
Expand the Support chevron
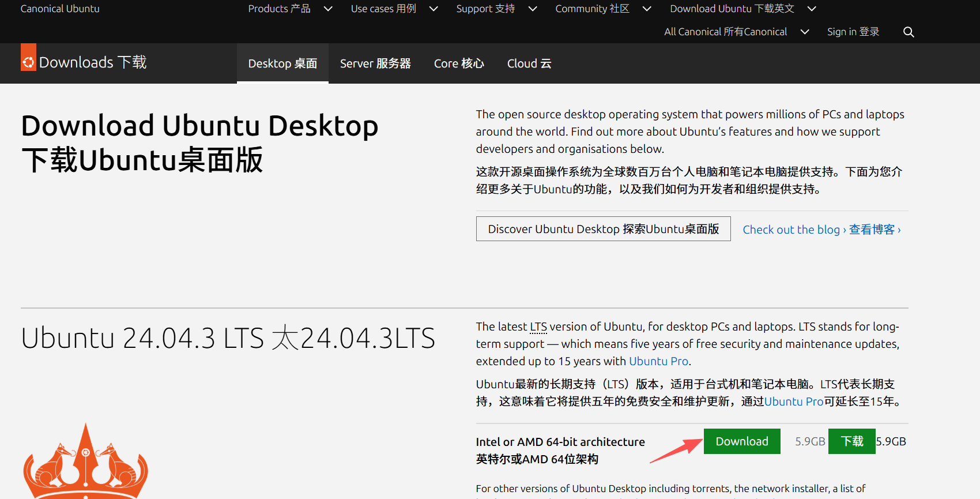point(533,9)
